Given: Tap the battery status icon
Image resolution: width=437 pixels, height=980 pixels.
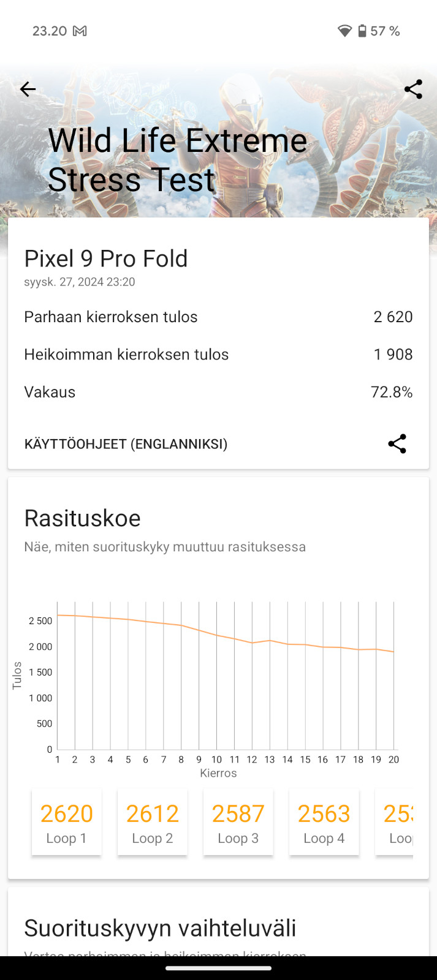Looking at the screenshot, I should pos(362,31).
